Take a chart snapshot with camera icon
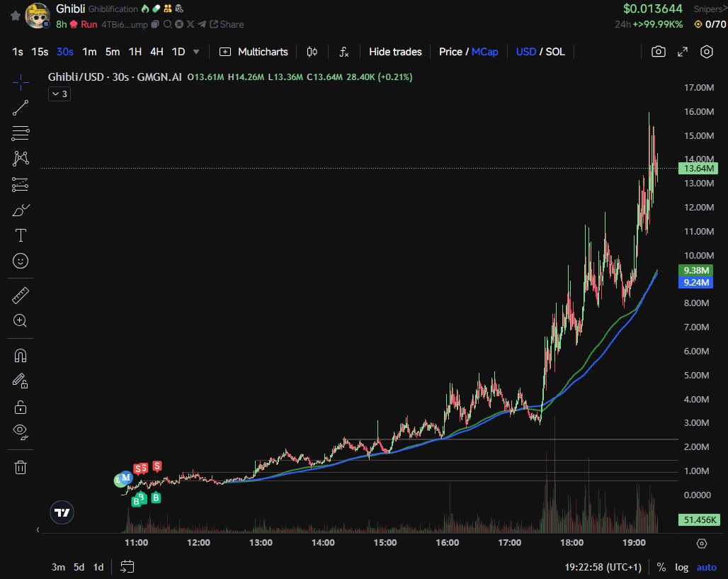The width and height of the screenshot is (728, 579). pos(659,52)
